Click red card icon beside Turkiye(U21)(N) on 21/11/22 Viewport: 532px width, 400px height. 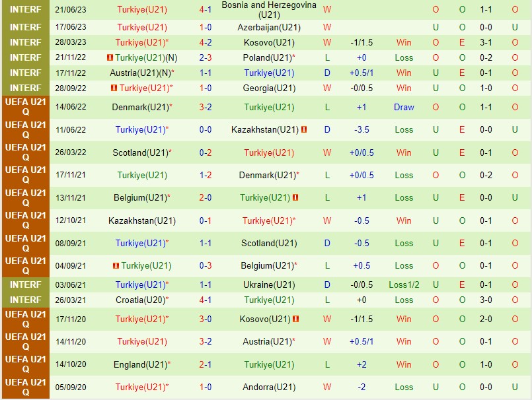[110, 57]
